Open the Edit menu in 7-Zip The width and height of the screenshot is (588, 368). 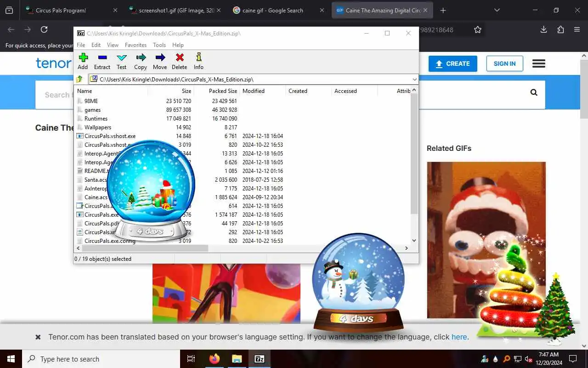tap(96, 45)
